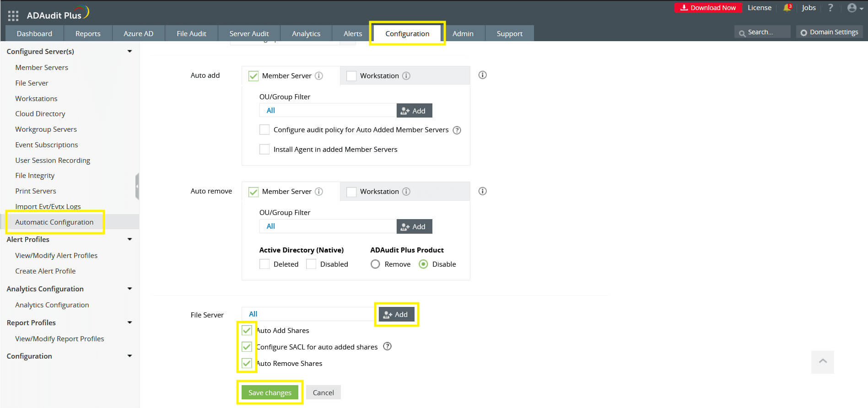Go to the Support tab
The image size is (868, 408).
(510, 33)
